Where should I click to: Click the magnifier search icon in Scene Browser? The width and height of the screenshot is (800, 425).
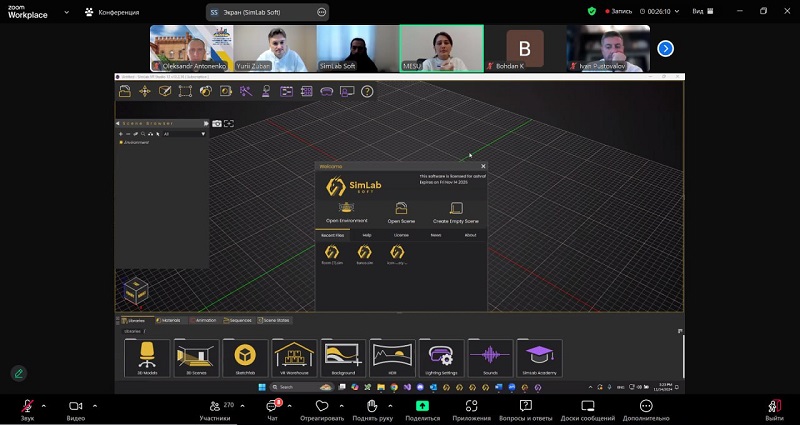(143, 134)
